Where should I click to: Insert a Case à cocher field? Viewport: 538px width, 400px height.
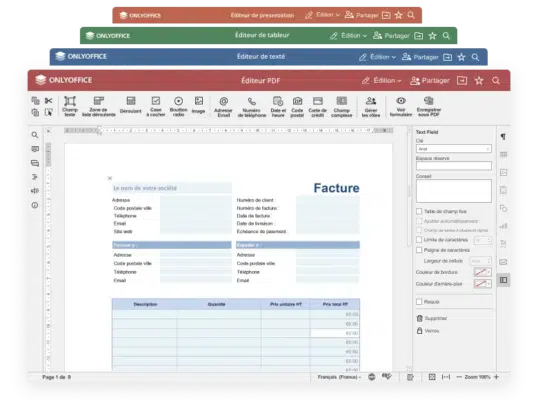156,106
